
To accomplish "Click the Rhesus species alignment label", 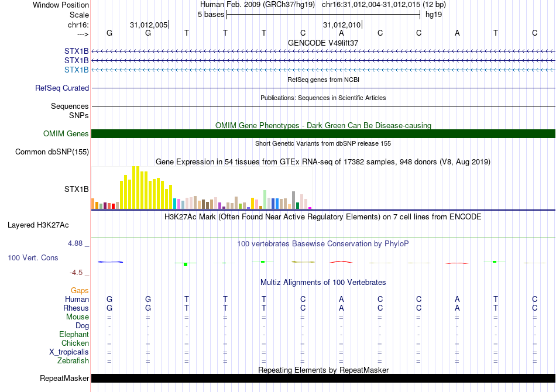I will point(76,308).
